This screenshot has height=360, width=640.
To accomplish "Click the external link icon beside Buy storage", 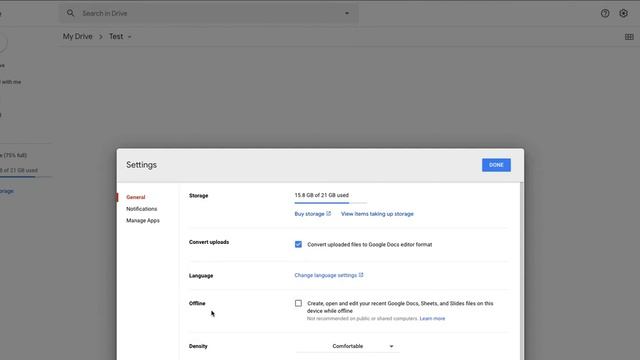I will 329,213.
